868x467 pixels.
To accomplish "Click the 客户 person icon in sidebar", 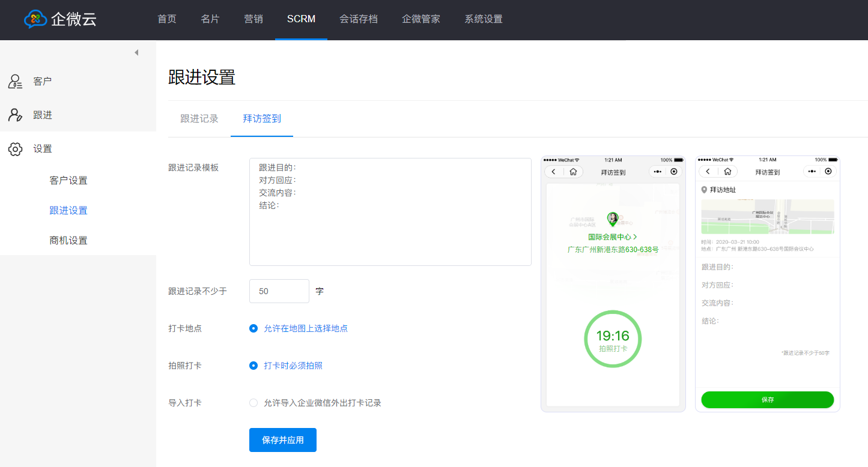I will coord(15,82).
